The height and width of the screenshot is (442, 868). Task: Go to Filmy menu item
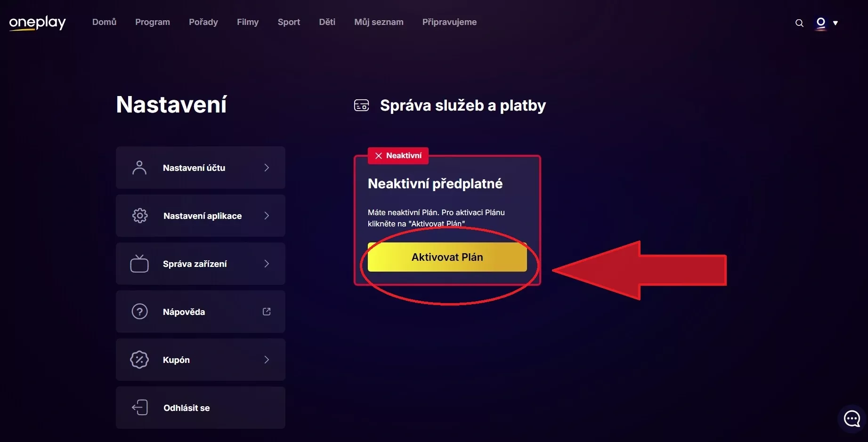(248, 22)
